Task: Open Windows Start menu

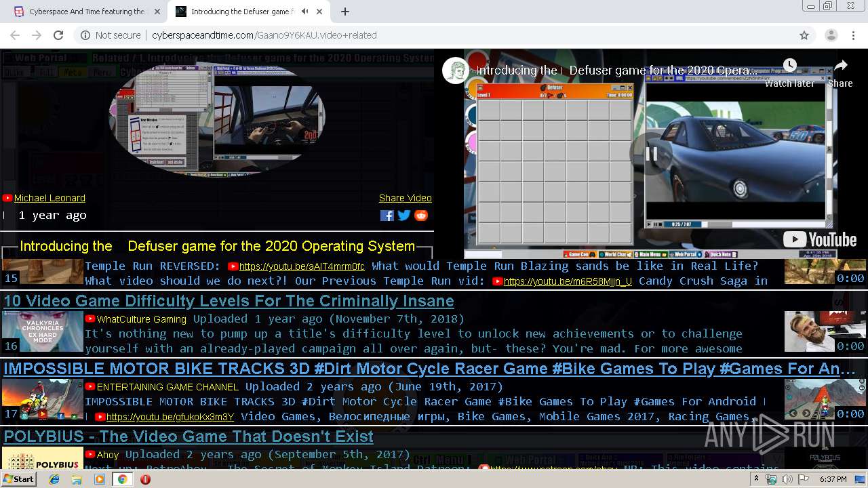Action: 18,479
